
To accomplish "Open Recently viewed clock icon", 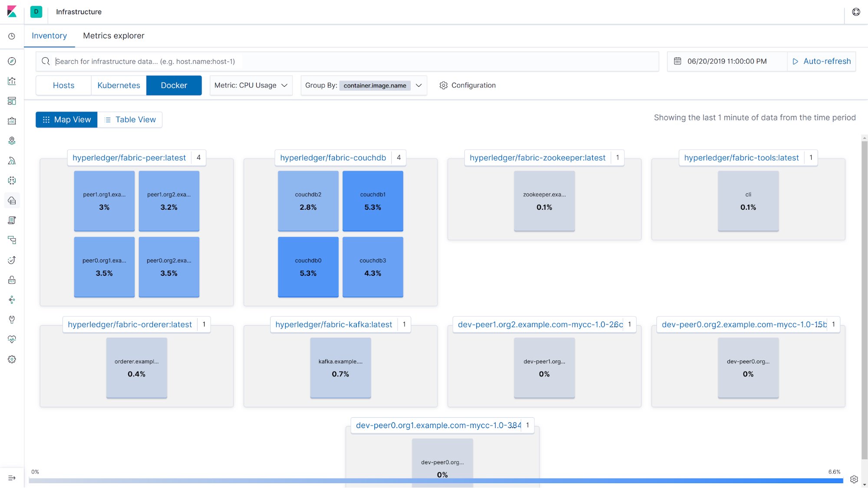I will pos(12,36).
